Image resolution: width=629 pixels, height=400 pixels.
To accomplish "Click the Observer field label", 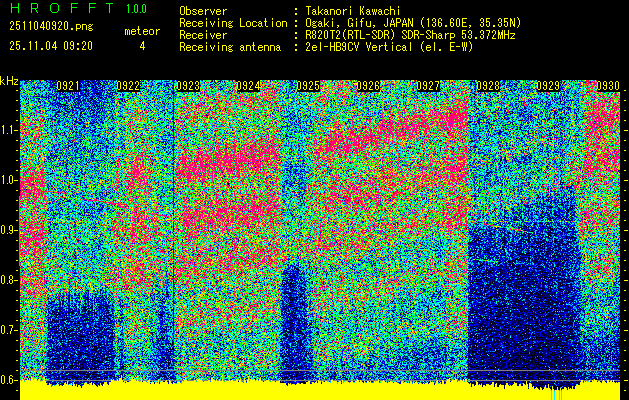I will pos(203,11).
